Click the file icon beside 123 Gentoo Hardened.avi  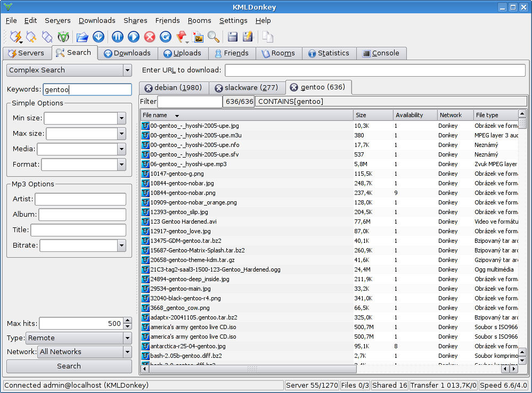click(x=145, y=222)
